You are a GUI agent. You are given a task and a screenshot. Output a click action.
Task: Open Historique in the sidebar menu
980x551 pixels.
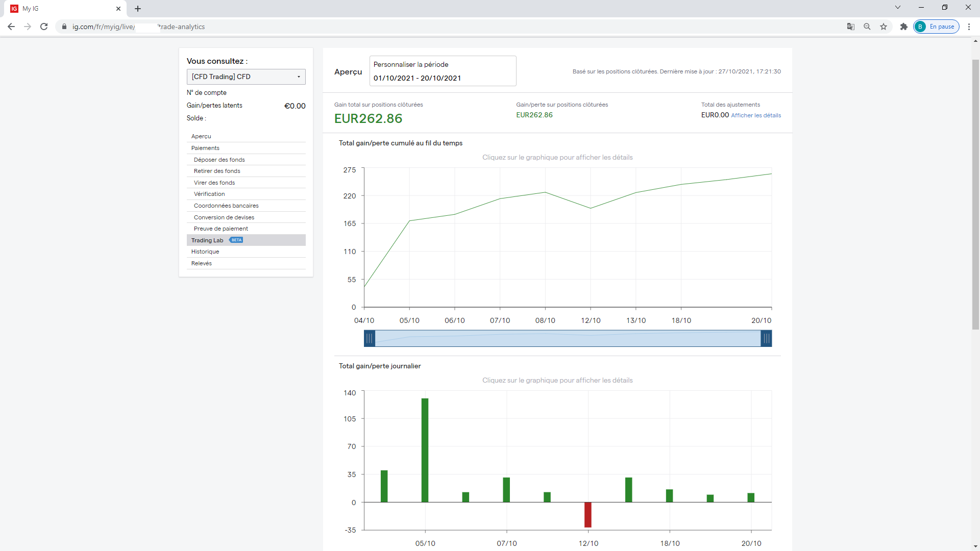click(x=205, y=252)
